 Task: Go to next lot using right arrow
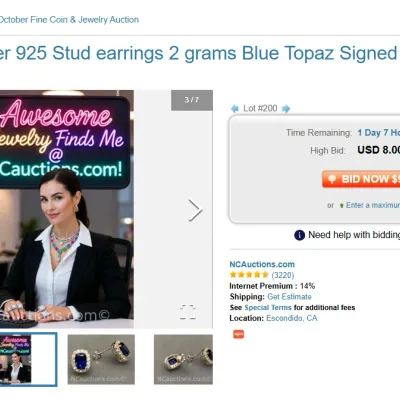(286, 108)
